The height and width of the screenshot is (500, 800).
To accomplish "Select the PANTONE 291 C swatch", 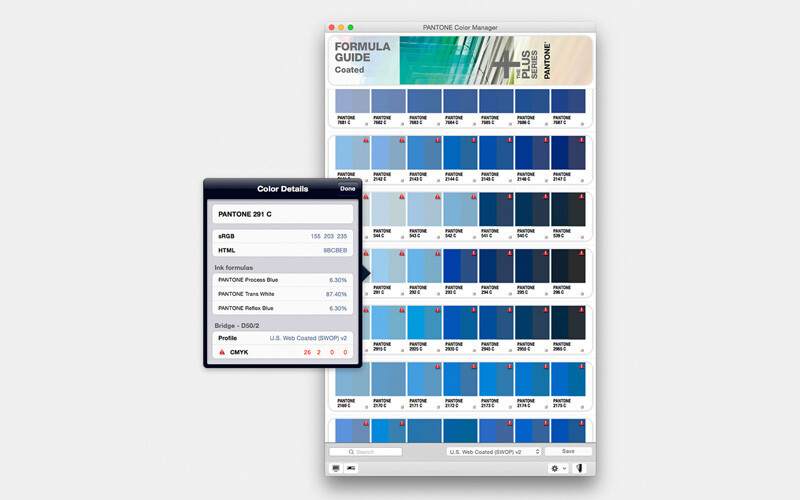I will click(x=388, y=266).
